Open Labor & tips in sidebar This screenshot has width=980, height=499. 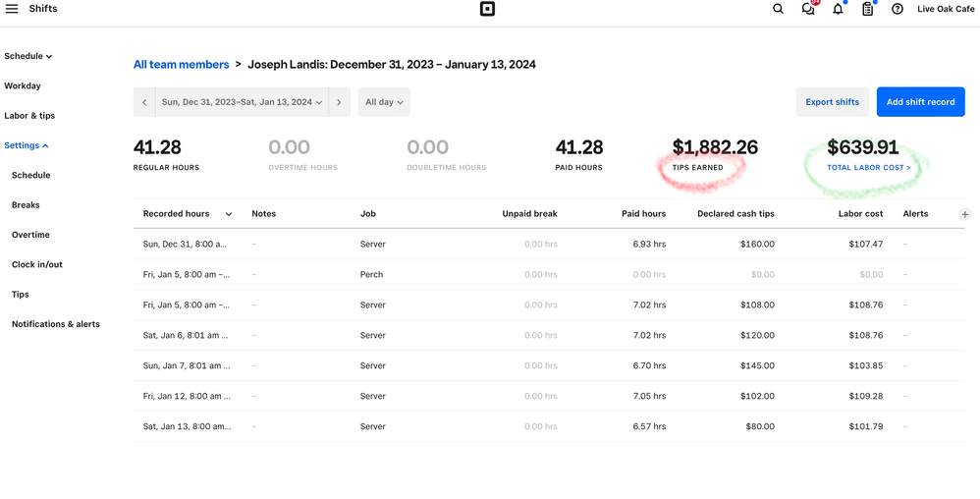tap(29, 116)
